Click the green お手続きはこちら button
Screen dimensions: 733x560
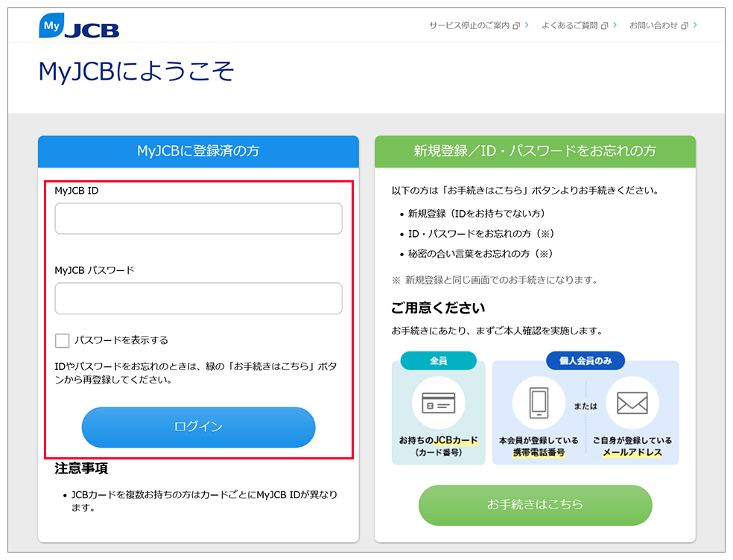pyautogui.click(x=536, y=505)
